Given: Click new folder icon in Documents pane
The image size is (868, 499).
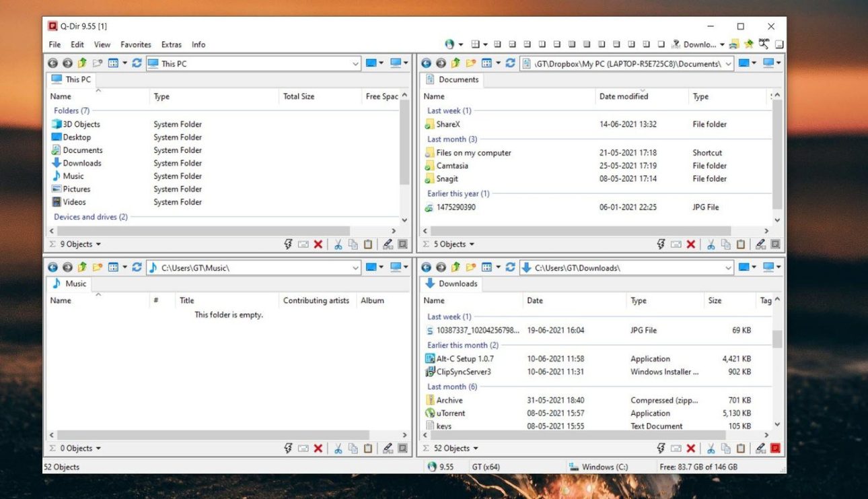Looking at the screenshot, I should pyautogui.click(x=471, y=63).
